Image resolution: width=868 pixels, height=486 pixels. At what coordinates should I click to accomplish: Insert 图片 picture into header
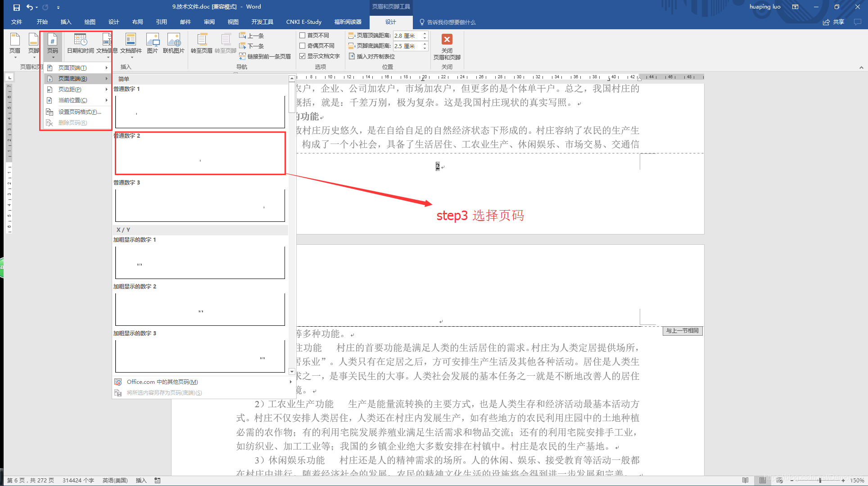[153, 44]
